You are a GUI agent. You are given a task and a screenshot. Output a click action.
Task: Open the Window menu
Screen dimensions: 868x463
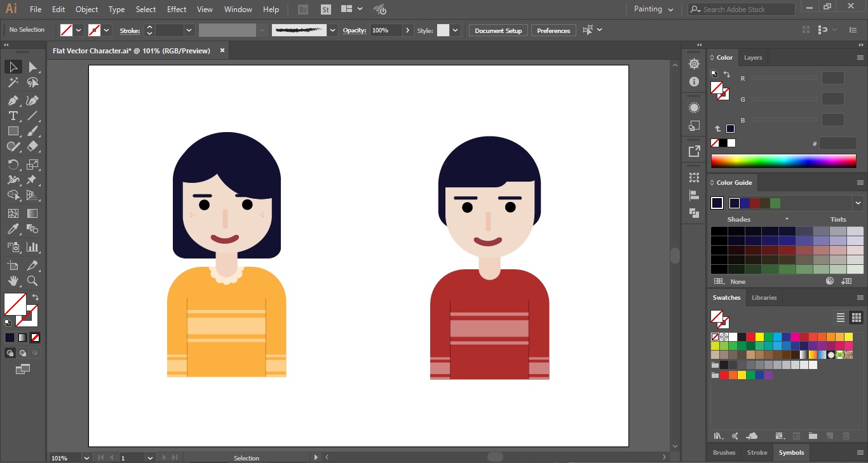[238, 9]
